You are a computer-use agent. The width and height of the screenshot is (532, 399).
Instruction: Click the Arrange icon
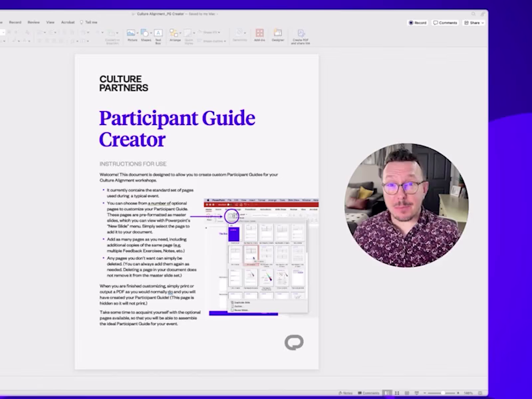[x=176, y=33]
